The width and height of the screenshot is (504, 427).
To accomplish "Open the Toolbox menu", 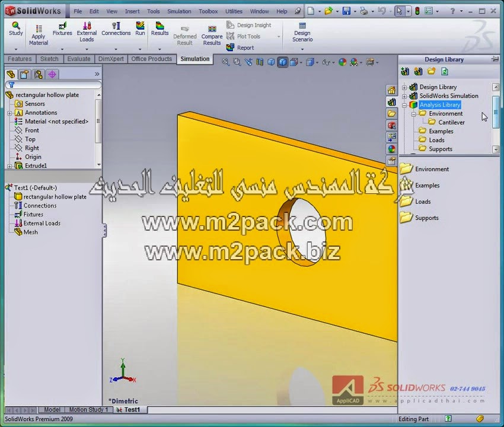I will pyautogui.click(x=208, y=11).
